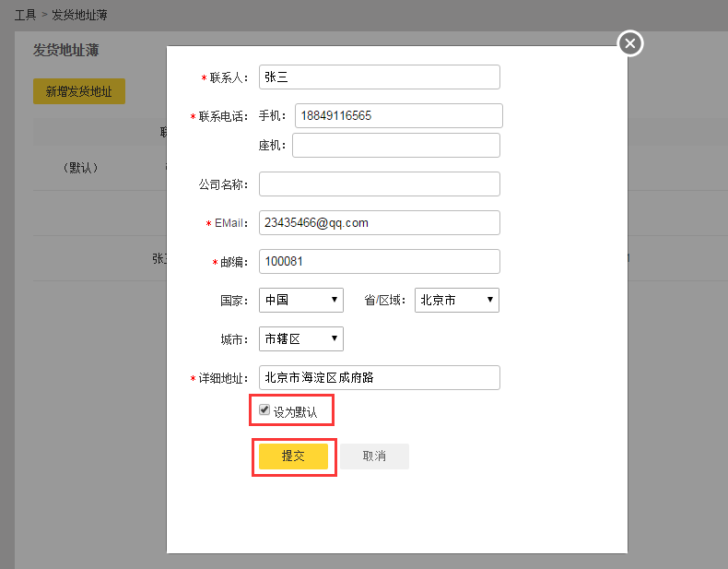Click 发货地址薄 in the breadcrumb
The width and height of the screenshot is (728, 569).
coord(79,16)
